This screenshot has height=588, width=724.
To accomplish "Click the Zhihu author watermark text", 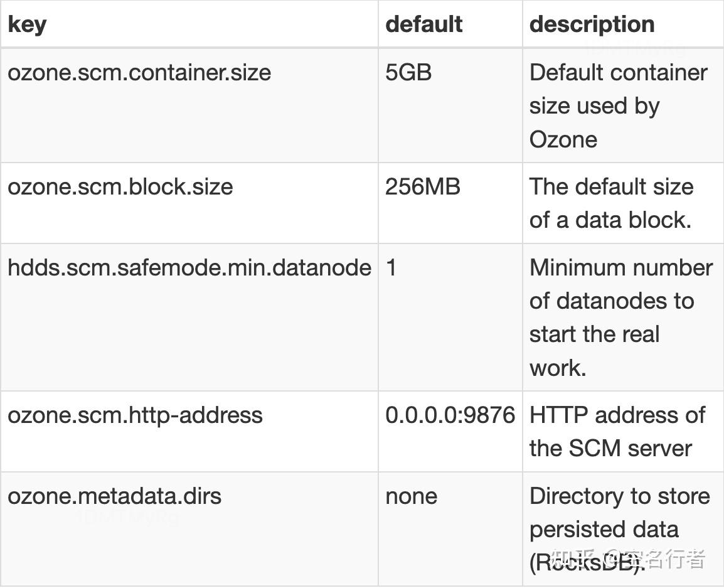I will pyautogui.click(x=627, y=558).
